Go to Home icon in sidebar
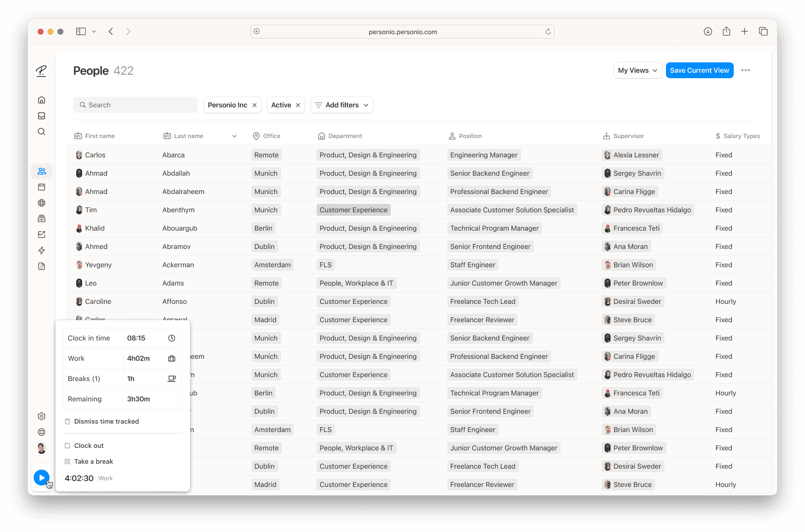 coord(42,100)
